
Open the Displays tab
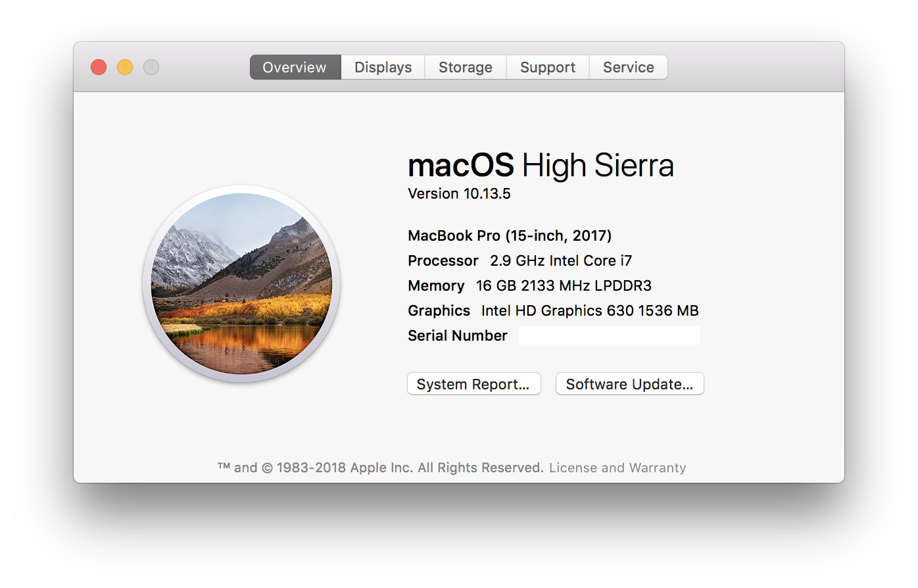[383, 67]
